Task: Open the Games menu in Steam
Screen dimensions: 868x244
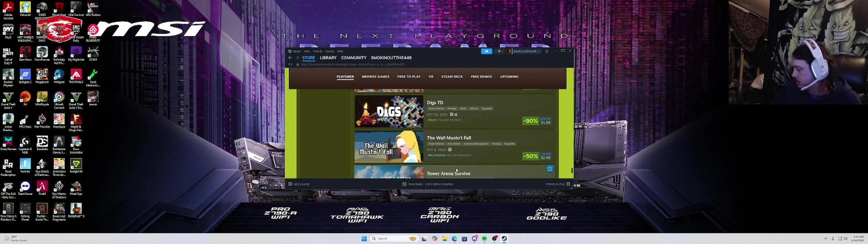Action: [x=330, y=51]
